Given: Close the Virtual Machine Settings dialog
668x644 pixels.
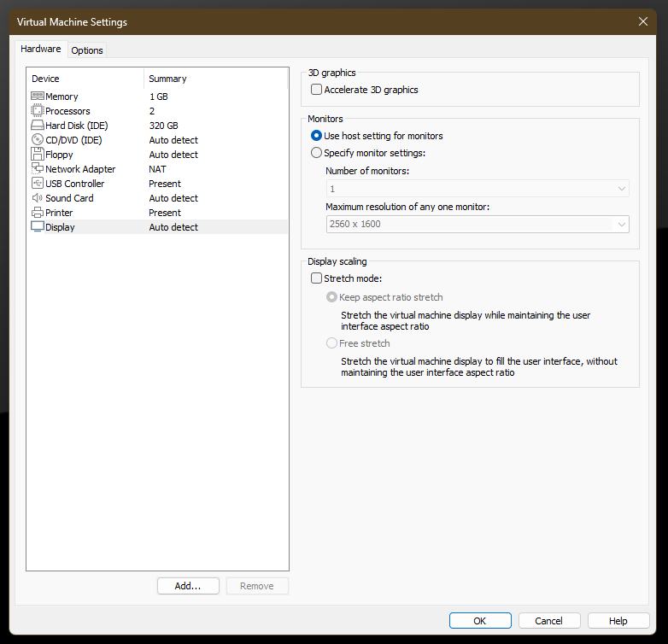Looking at the screenshot, I should [x=643, y=21].
